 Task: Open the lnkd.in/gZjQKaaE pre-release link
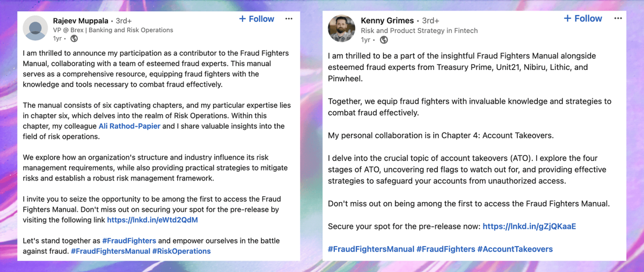tap(529, 227)
